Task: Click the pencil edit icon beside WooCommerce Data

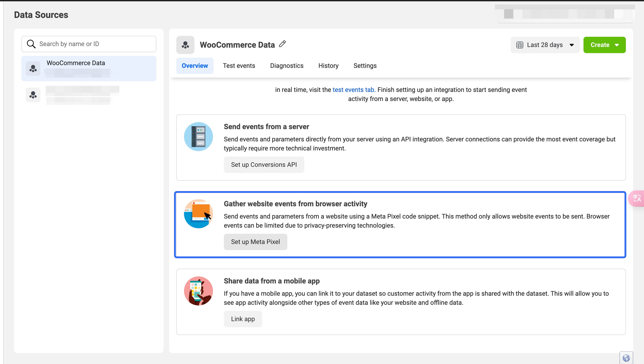Action: pos(283,44)
